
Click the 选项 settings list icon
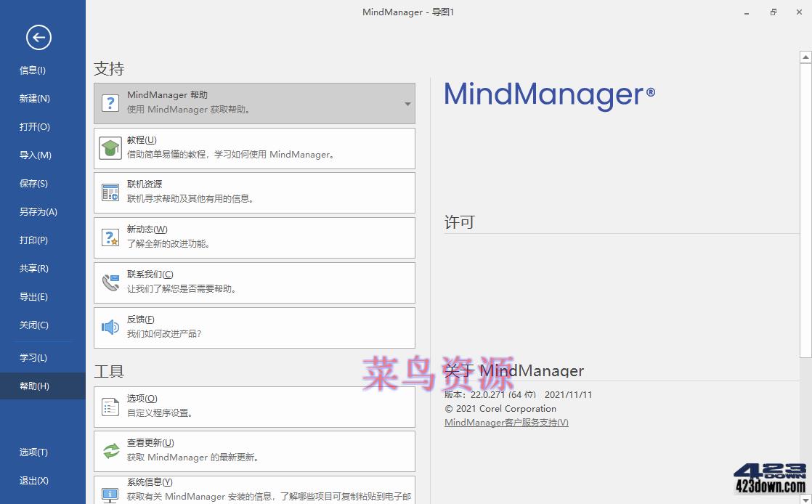click(x=110, y=406)
